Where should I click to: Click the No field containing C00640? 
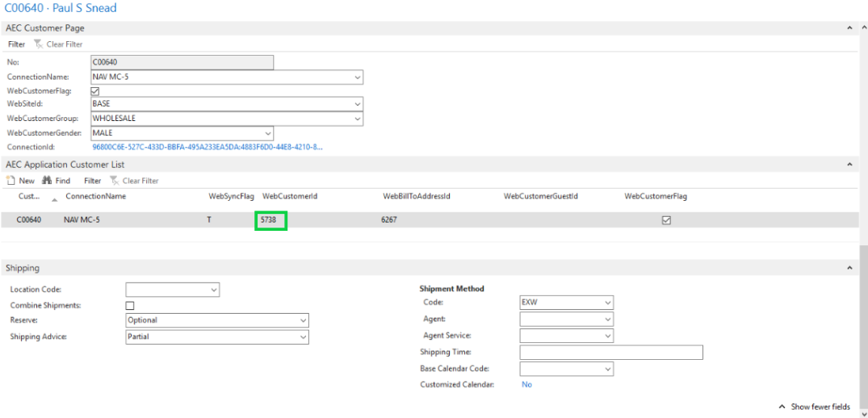pyautogui.click(x=182, y=62)
